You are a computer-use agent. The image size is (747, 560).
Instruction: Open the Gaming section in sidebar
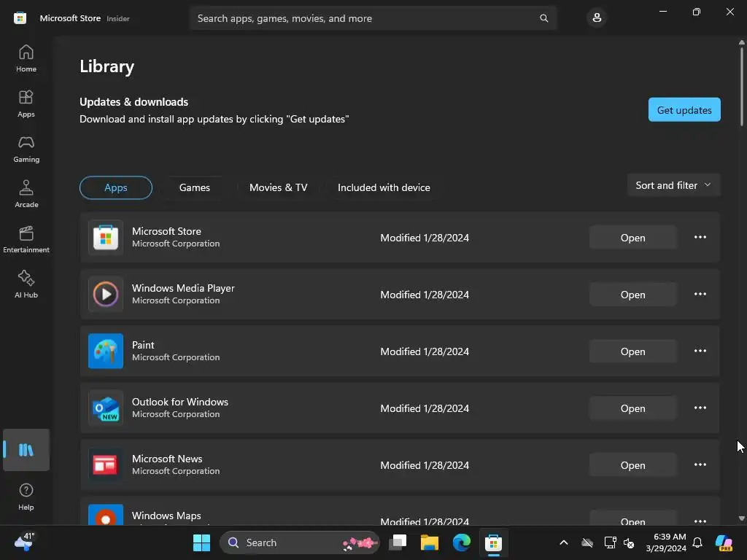26,149
